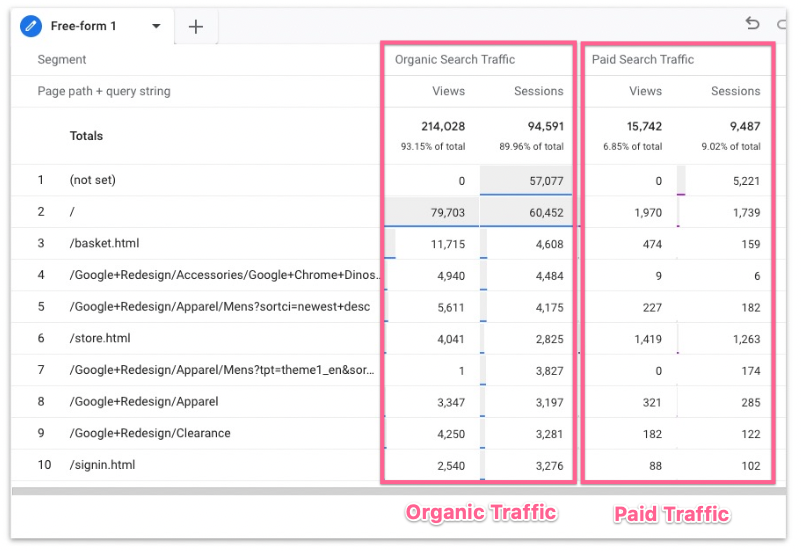Click the /Google+Redesign/Clearance row

(150, 433)
